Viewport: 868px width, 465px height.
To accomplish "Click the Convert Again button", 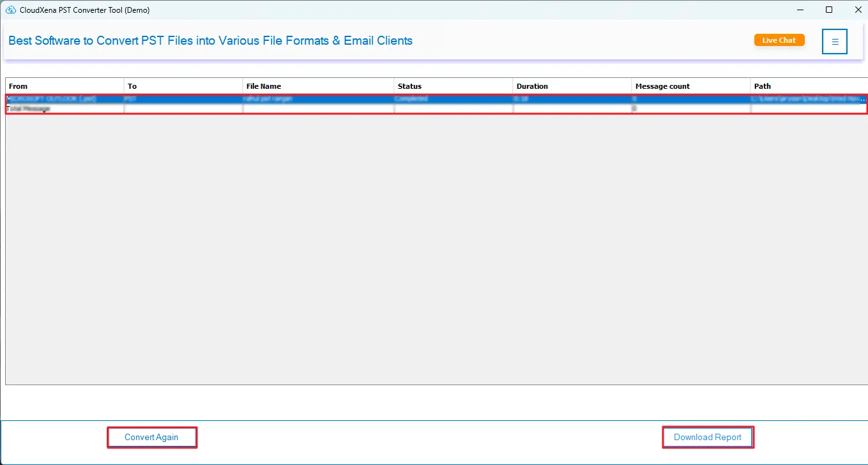I will coord(151,438).
